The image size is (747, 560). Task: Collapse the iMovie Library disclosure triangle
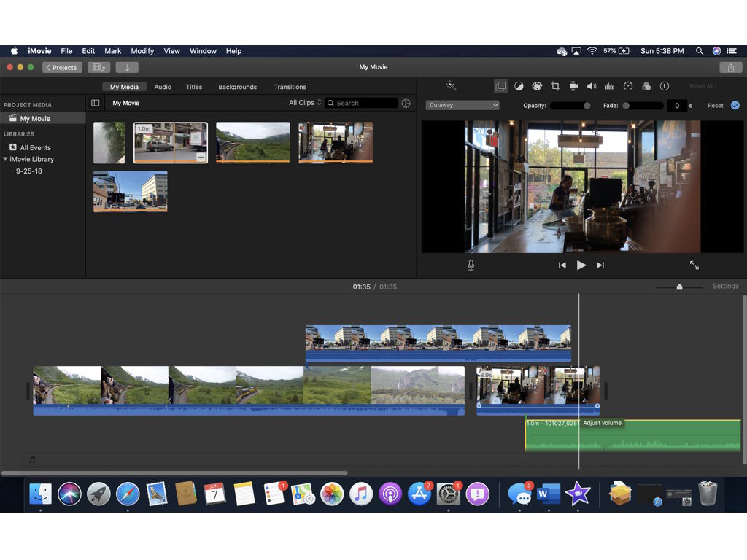(x=5, y=159)
